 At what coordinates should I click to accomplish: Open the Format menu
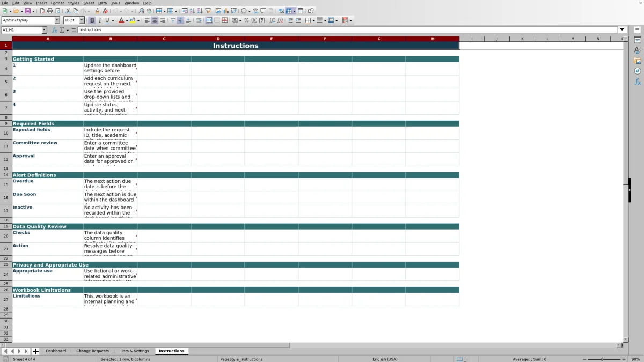click(x=57, y=3)
